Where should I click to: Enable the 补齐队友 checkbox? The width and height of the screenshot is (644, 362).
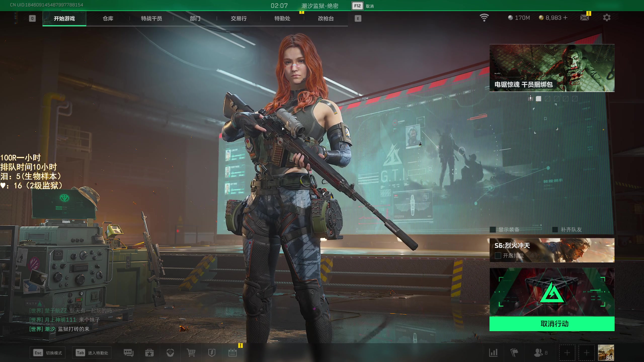point(555,230)
